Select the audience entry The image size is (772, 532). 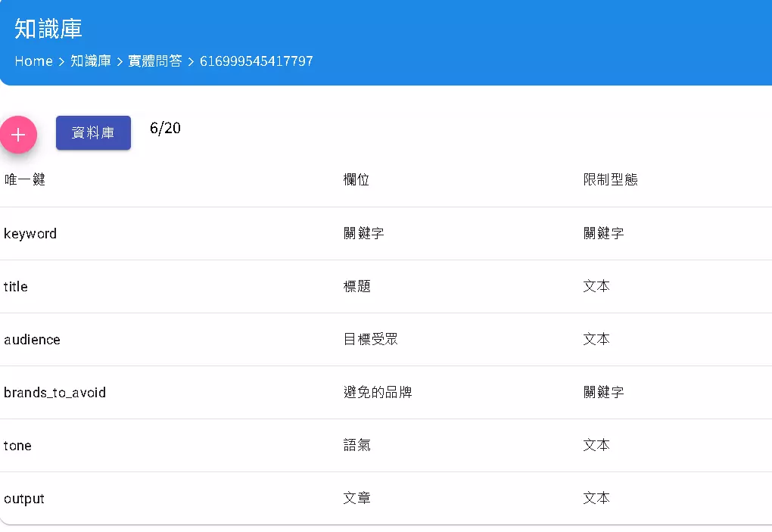click(x=32, y=339)
